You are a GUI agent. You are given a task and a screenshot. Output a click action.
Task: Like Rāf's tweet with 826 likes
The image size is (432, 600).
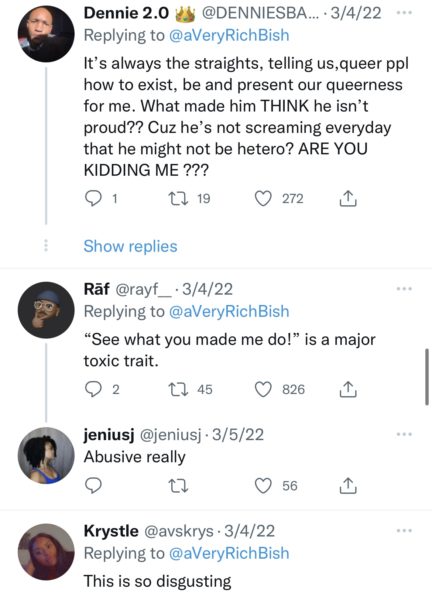263,390
